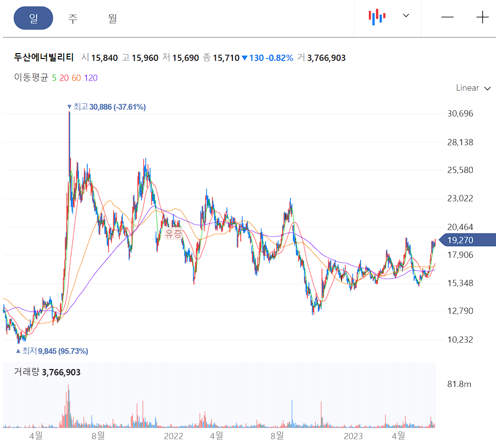496x448 pixels.
Task: Zoom out with the minus icon
Action: pyautogui.click(x=447, y=17)
